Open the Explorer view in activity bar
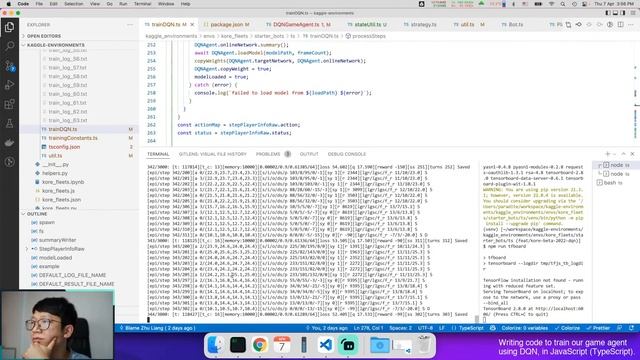The height and width of the screenshot is (360, 640). click(9, 27)
